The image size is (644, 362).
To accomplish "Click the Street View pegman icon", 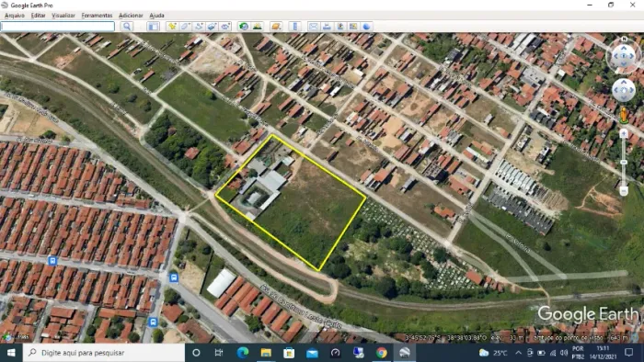I will [624, 115].
